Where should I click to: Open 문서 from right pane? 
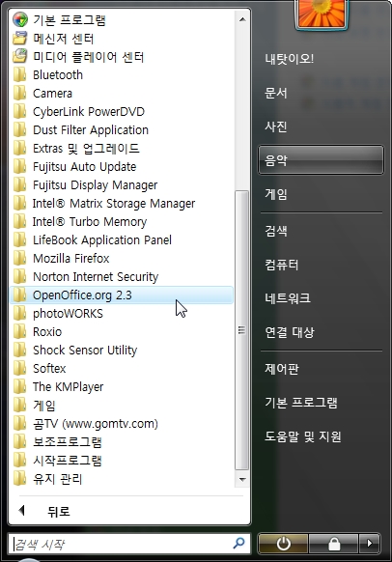[275, 93]
